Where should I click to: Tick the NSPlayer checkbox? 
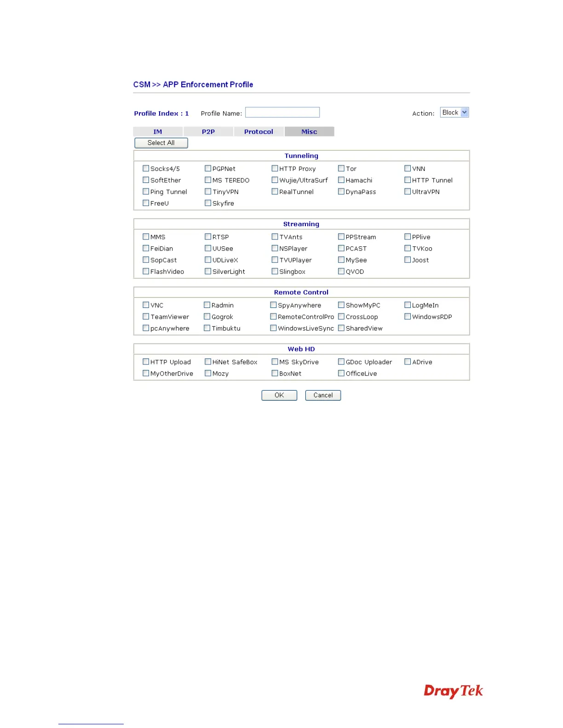pos(275,248)
